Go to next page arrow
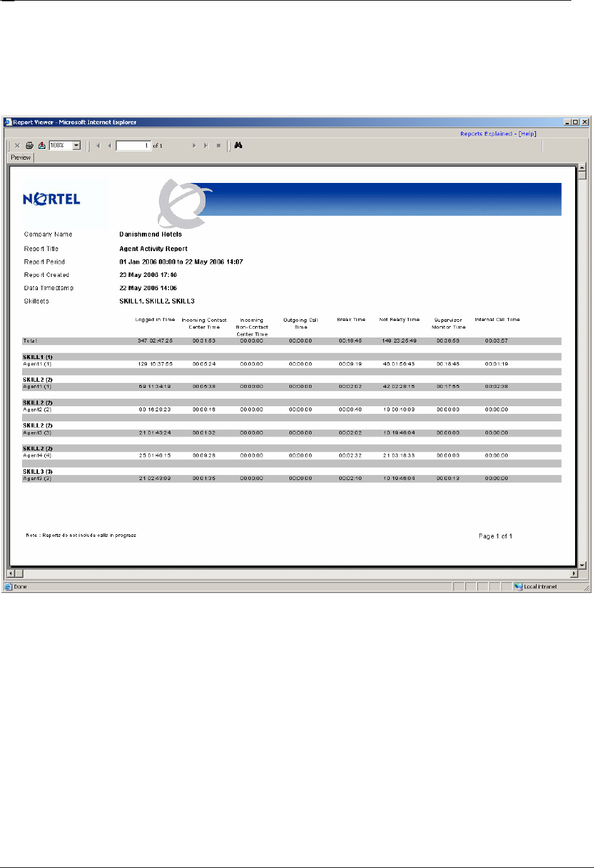This screenshot has width=594, height=868. (x=194, y=146)
